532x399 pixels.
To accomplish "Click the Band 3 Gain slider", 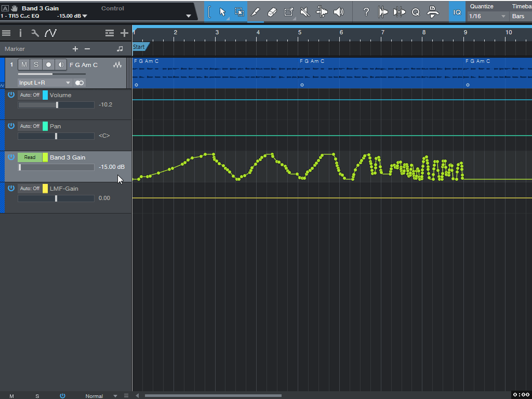I will tap(56, 168).
